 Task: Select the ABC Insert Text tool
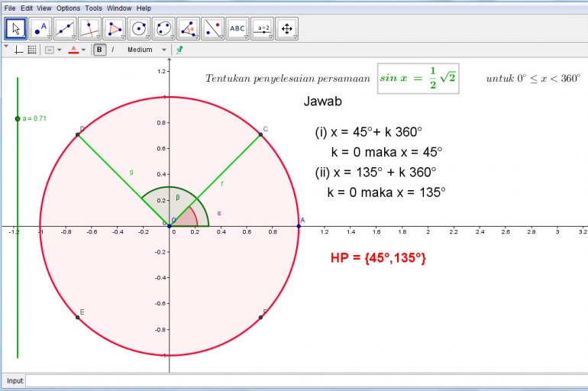click(237, 28)
